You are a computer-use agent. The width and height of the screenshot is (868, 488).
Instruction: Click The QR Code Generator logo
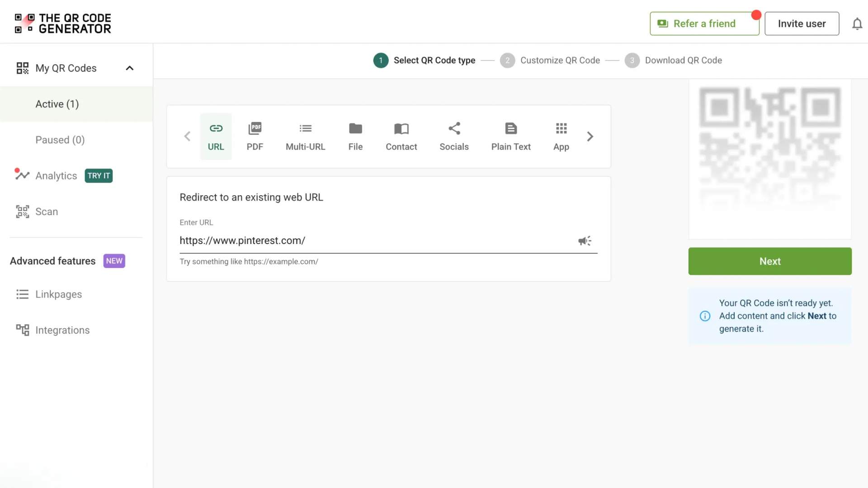click(x=63, y=23)
